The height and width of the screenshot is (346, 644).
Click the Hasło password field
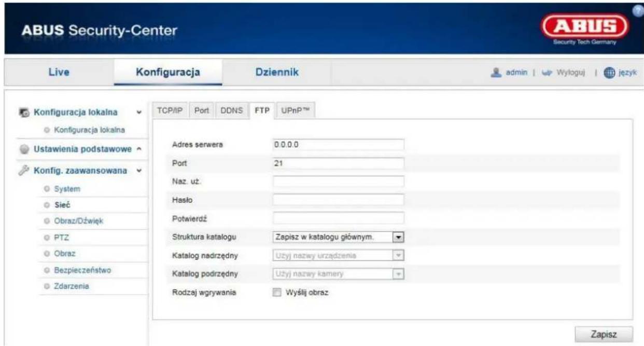[x=338, y=200]
